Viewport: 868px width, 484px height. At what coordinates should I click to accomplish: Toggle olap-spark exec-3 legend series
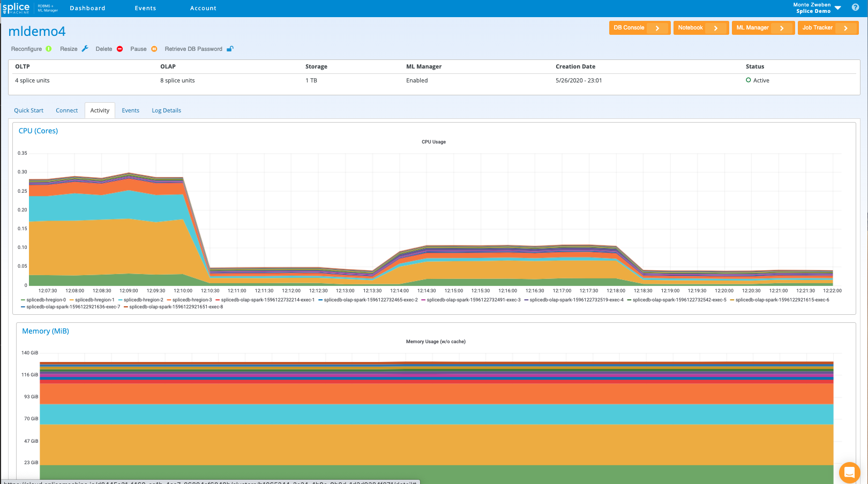coord(471,300)
